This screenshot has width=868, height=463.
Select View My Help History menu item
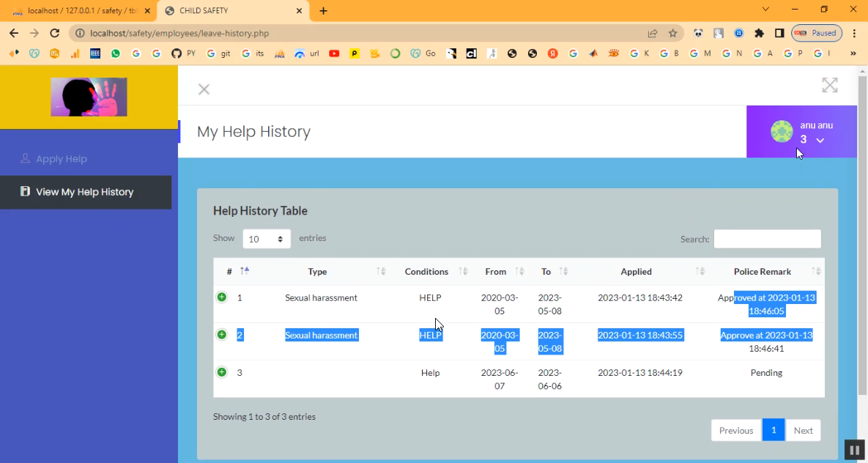(84, 192)
